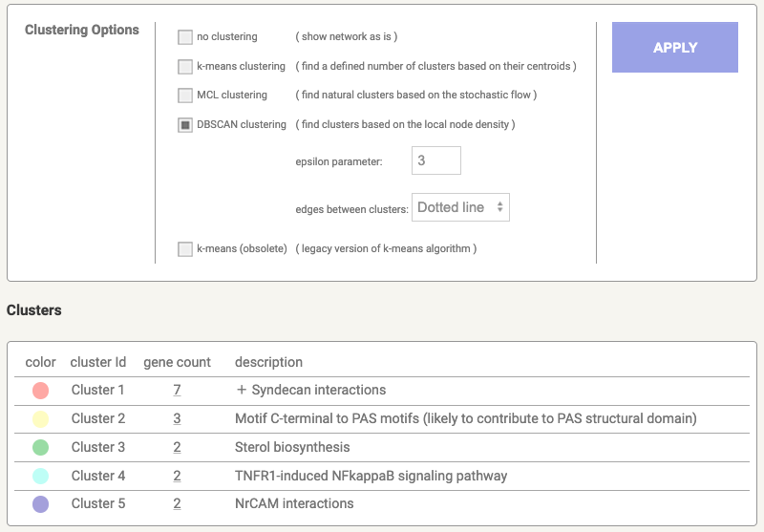Click the red Cluster 1 color swatch
The height and width of the screenshot is (532, 764).
point(40,391)
